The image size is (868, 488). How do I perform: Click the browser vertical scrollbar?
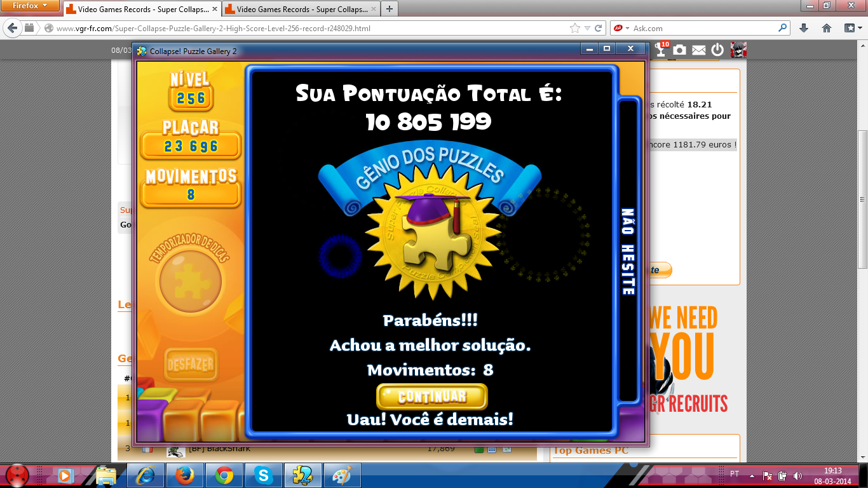tap(862, 191)
